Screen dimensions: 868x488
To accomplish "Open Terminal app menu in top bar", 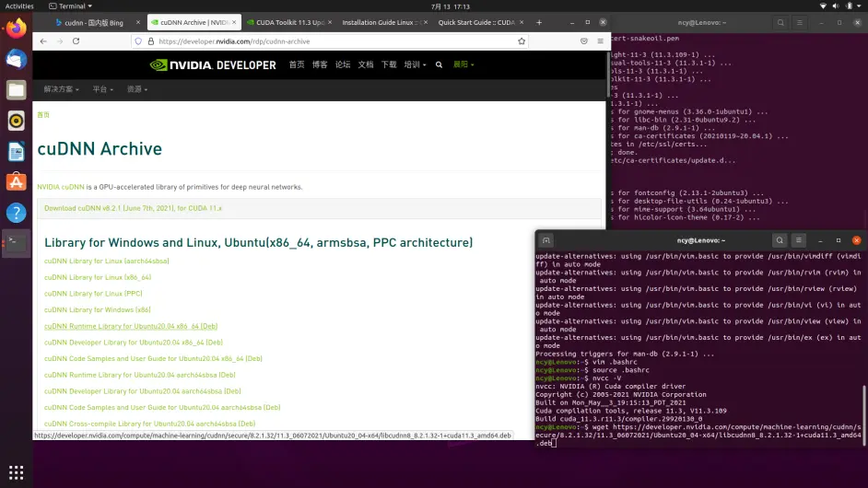I will point(70,6).
